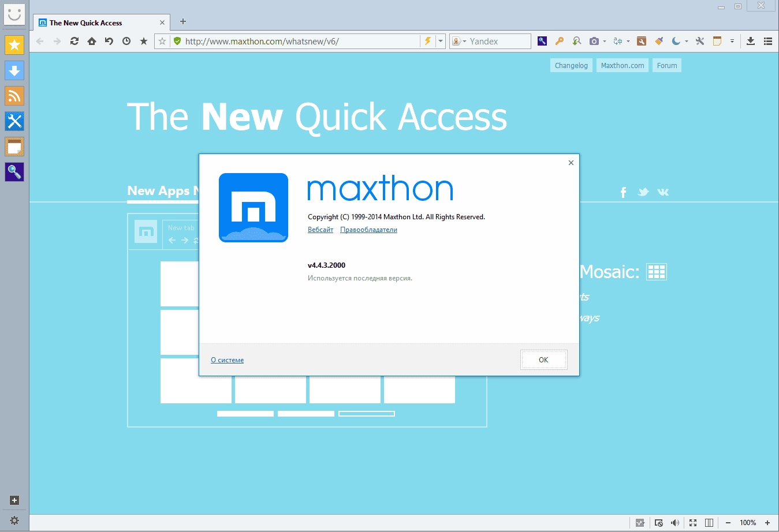Screen dimensions: 779x532
Task: Open sidebar settings gear icon
Action: 14,520
